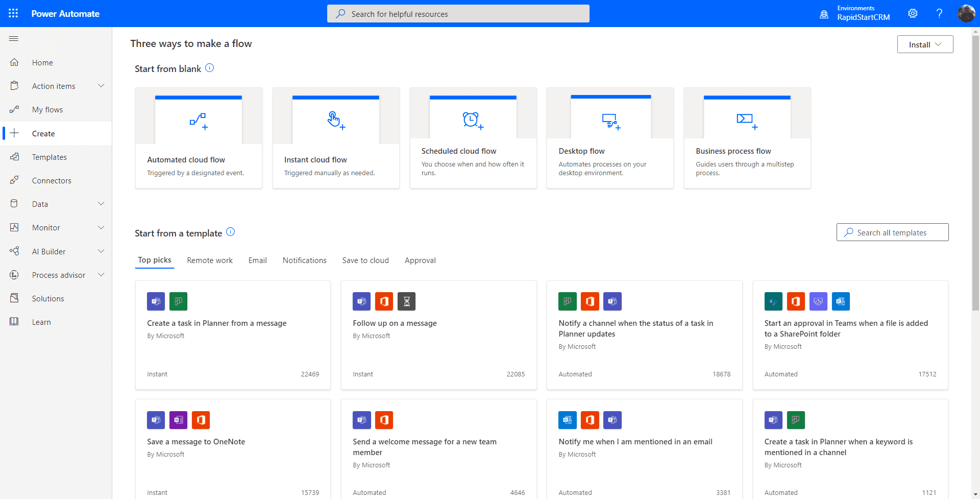Select the My flows sidebar icon
Viewport: 980px width, 499px height.
(15, 109)
